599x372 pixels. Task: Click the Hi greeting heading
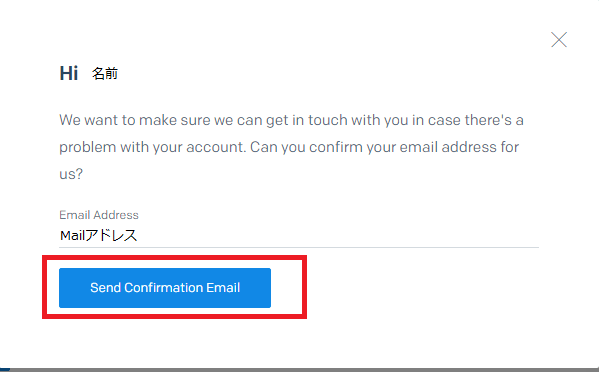(69, 73)
